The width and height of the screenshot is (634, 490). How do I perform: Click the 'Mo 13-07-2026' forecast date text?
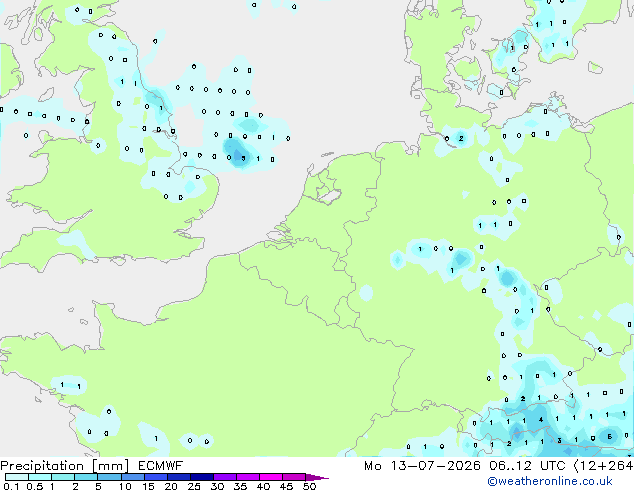pos(422,466)
